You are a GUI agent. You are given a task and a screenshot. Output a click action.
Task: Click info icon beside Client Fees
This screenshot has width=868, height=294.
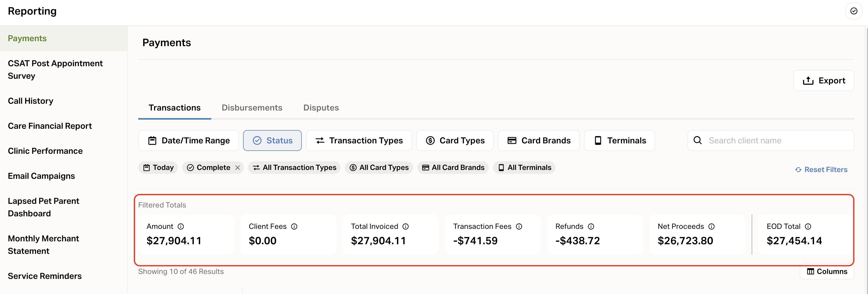click(294, 226)
